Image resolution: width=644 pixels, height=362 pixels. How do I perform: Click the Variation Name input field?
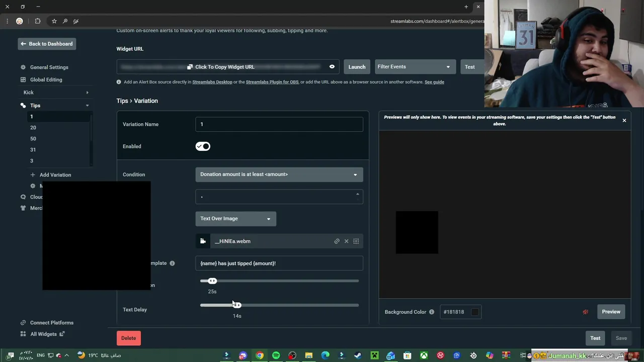(x=279, y=124)
